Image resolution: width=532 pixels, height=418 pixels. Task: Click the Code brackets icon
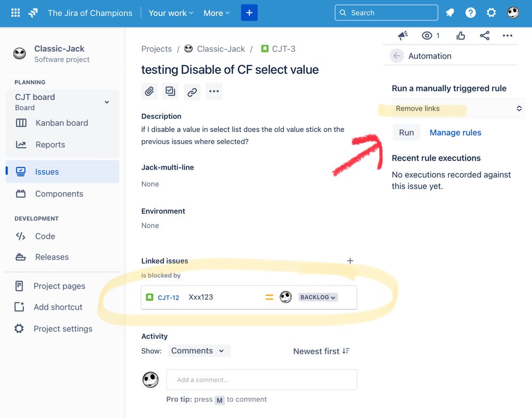tap(20, 236)
